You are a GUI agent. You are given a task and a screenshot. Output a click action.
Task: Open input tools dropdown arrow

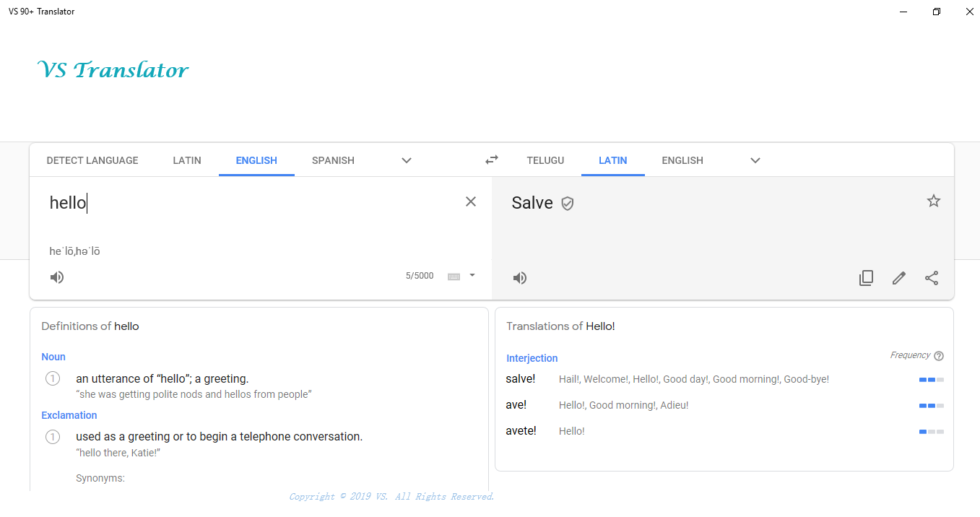pos(472,275)
